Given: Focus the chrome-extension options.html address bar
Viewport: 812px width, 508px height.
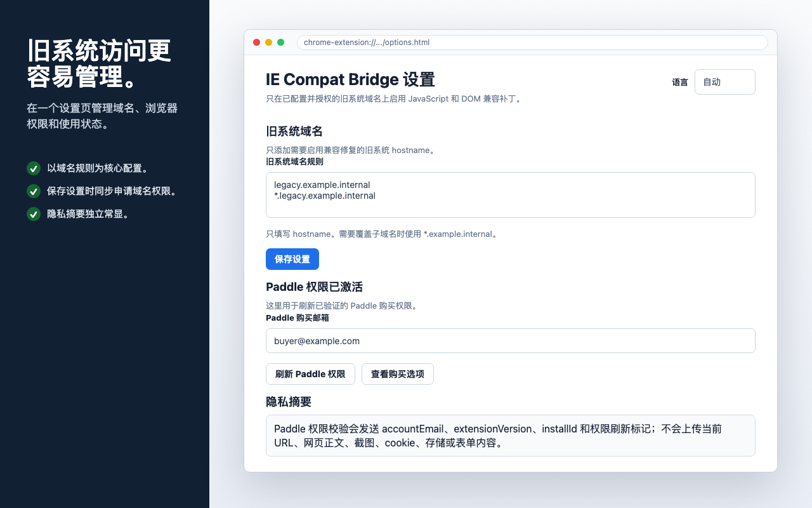Looking at the screenshot, I should click(x=532, y=43).
